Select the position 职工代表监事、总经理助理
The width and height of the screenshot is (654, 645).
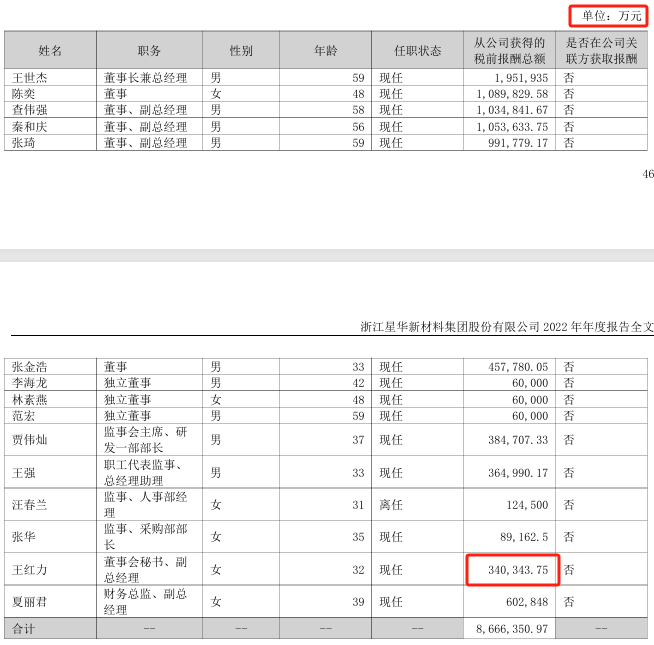[x=143, y=473]
